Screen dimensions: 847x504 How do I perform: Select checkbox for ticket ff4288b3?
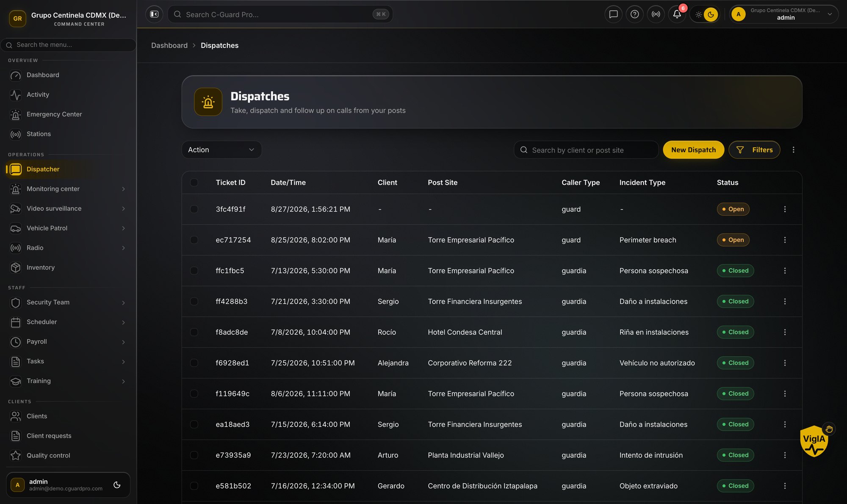pyautogui.click(x=194, y=302)
